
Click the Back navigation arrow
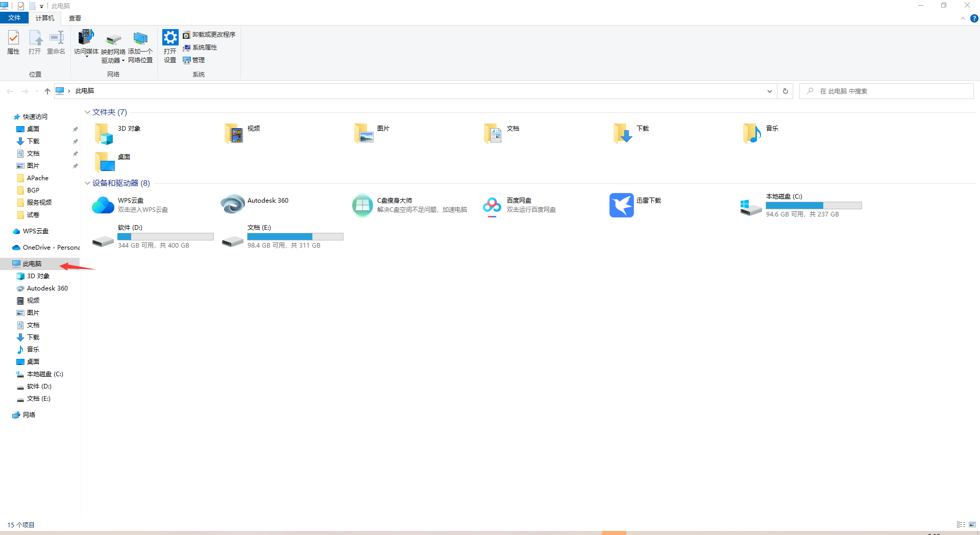tap(10, 91)
